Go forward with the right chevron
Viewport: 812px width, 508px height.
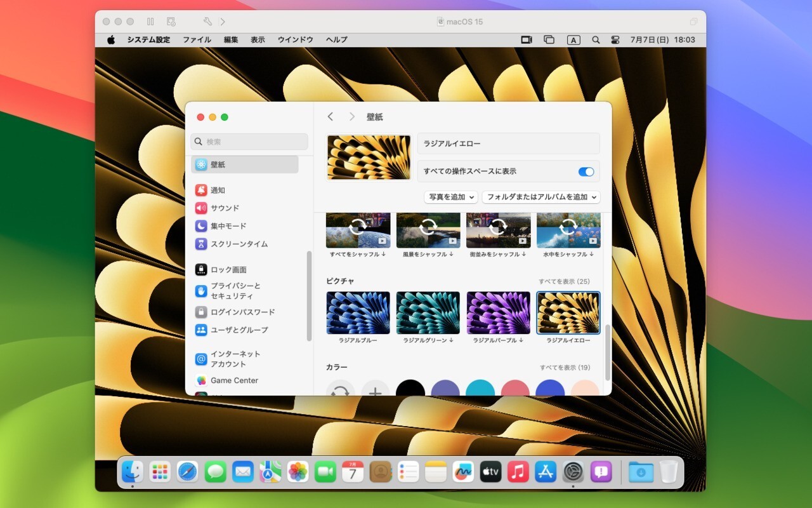coord(351,117)
